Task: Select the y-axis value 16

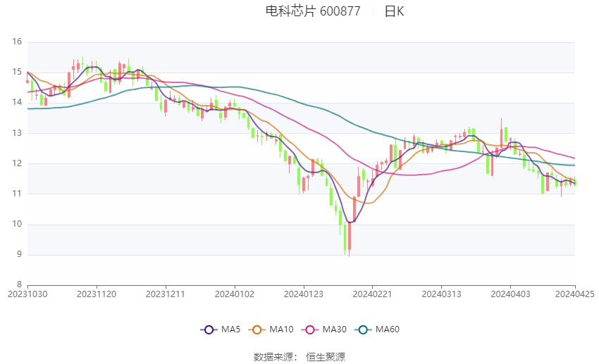Action: pos(17,42)
